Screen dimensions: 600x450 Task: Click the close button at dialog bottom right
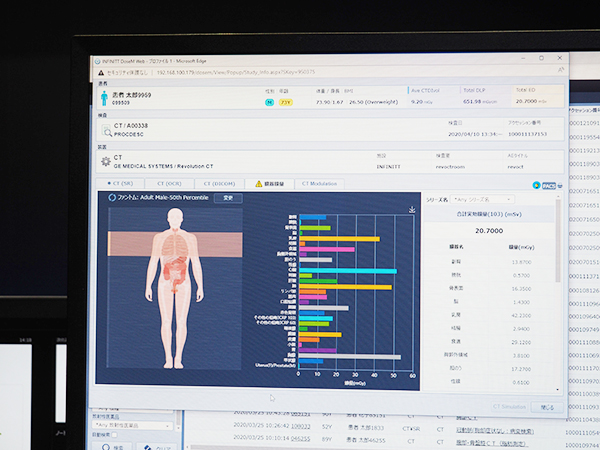pyautogui.click(x=547, y=407)
